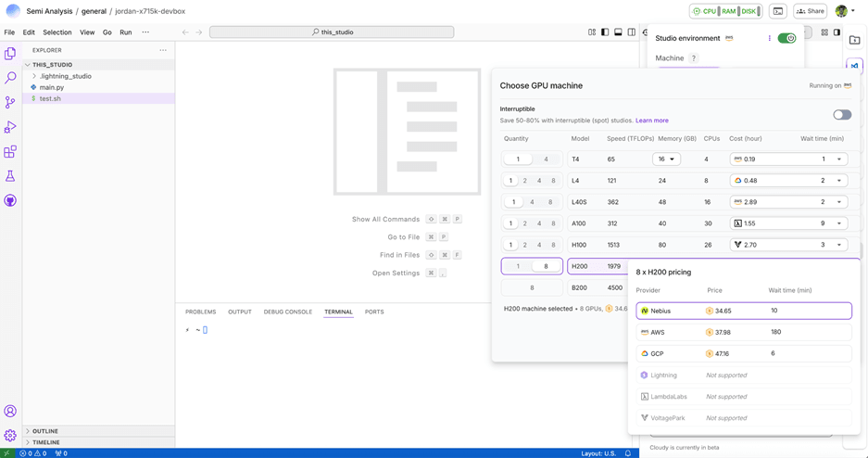Open the Explorer view in activity bar
This screenshot has width=868, height=458.
click(x=10, y=53)
